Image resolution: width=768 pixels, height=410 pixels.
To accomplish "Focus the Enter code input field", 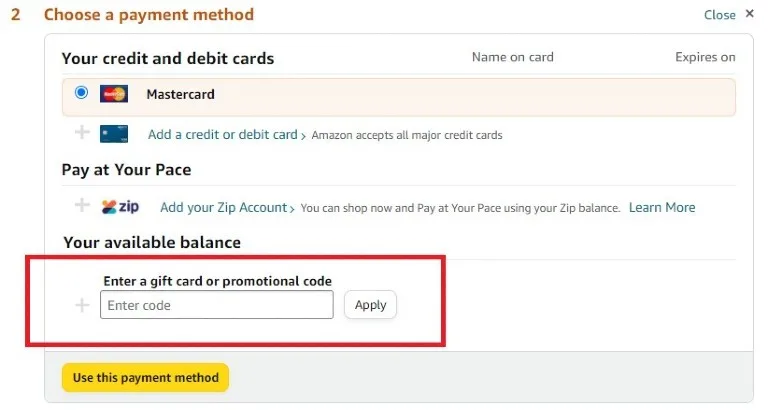I will [216, 305].
